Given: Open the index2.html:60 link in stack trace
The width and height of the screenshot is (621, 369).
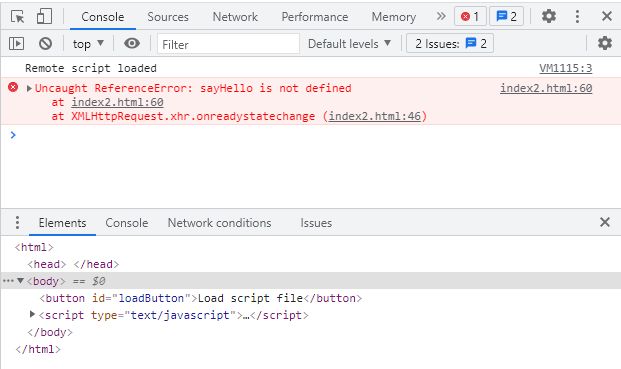Looking at the screenshot, I should coord(117,102).
